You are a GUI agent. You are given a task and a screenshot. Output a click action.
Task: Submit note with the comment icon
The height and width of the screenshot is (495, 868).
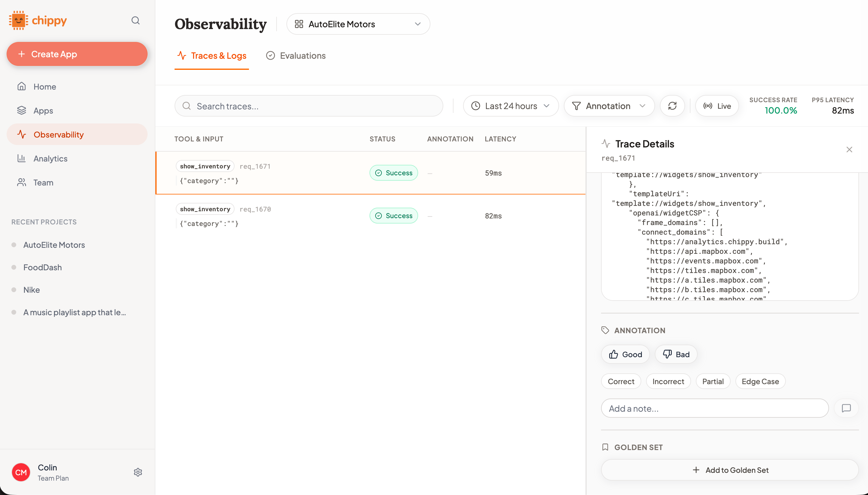click(x=846, y=408)
